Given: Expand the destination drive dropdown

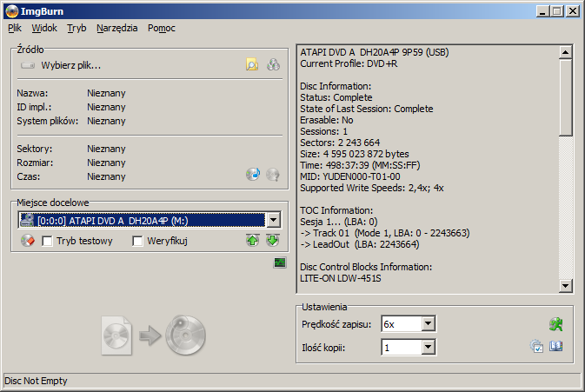Looking at the screenshot, I should tap(274, 220).
